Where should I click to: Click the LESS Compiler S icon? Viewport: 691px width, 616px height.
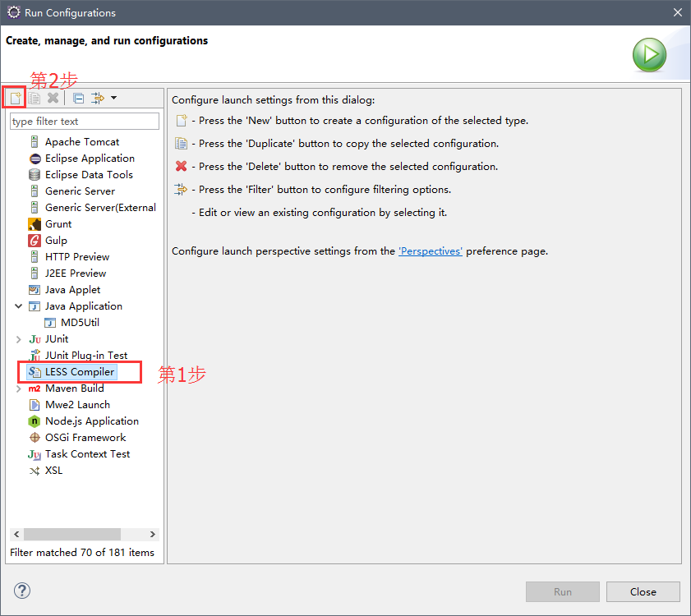pyautogui.click(x=35, y=372)
